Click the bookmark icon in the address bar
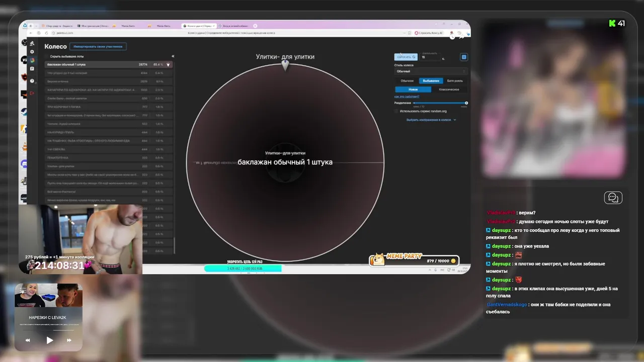 pos(410,33)
